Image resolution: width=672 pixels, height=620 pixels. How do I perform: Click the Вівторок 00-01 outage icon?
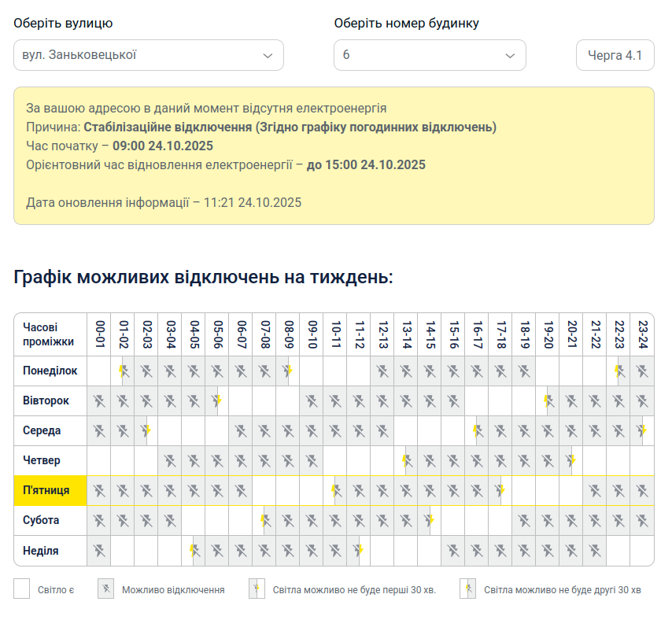pyautogui.click(x=99, y=401)
